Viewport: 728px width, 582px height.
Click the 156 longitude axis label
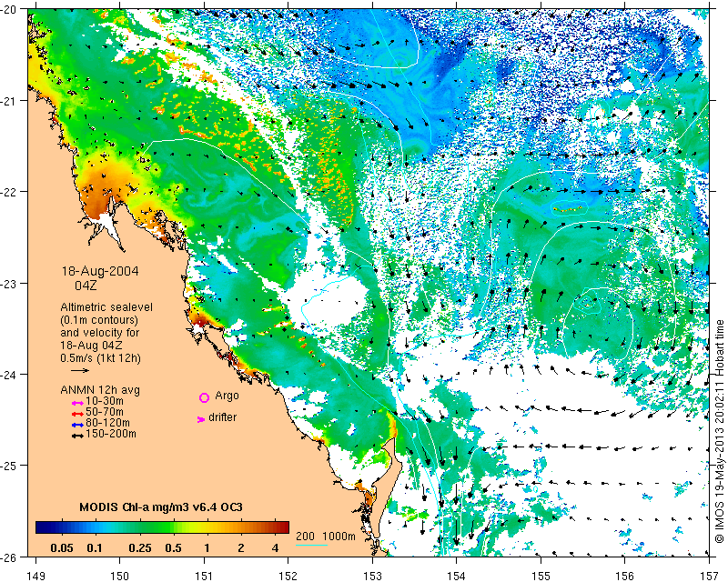point(625,576)
